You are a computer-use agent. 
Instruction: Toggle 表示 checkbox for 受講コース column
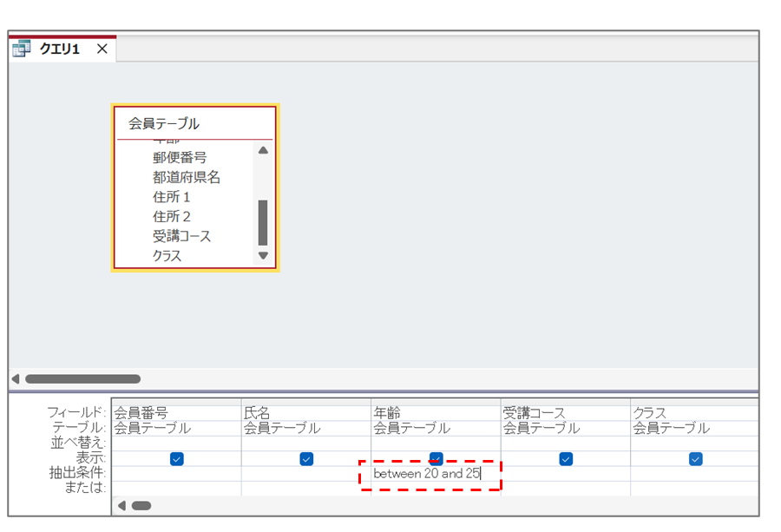tap(566, 459)
